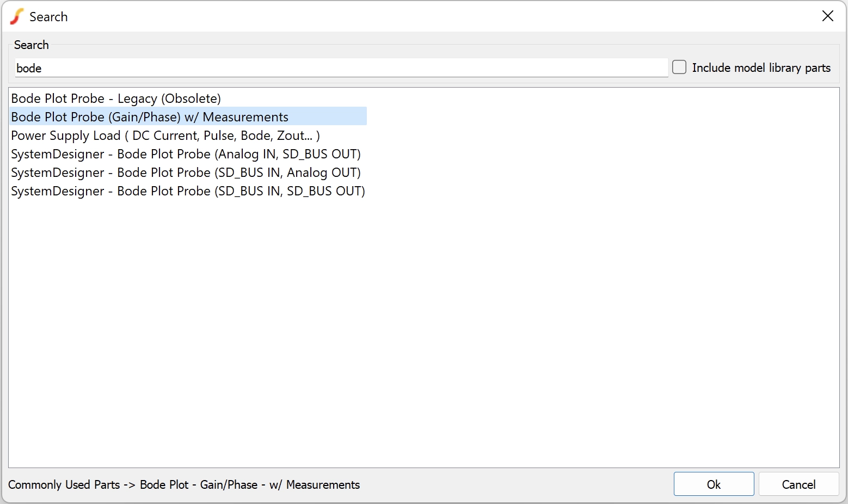Enable Include model library parts checkbox
Image resolution: width=848 pixels, height=504 pixels.
coord(679,67)
